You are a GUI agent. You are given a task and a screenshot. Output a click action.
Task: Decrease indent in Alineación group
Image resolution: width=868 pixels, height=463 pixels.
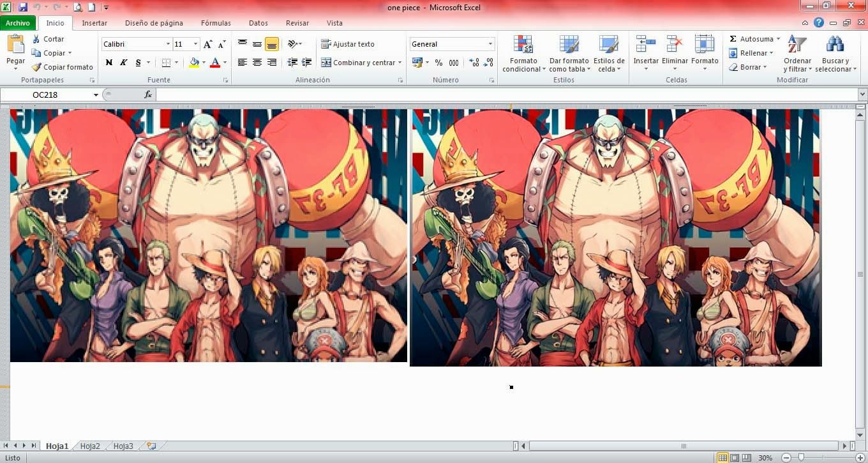(x=292, y=63)
